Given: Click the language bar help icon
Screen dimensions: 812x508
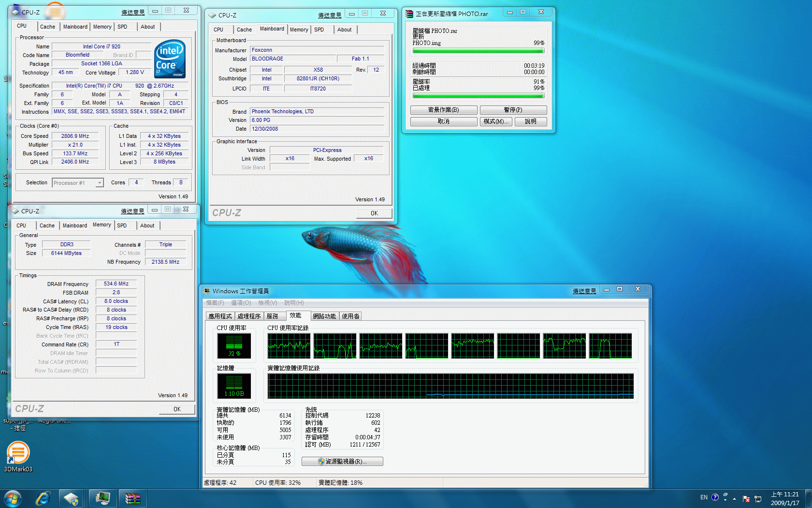Looking at the screenshot, I should pyautogui.click(x=715, y=497).
